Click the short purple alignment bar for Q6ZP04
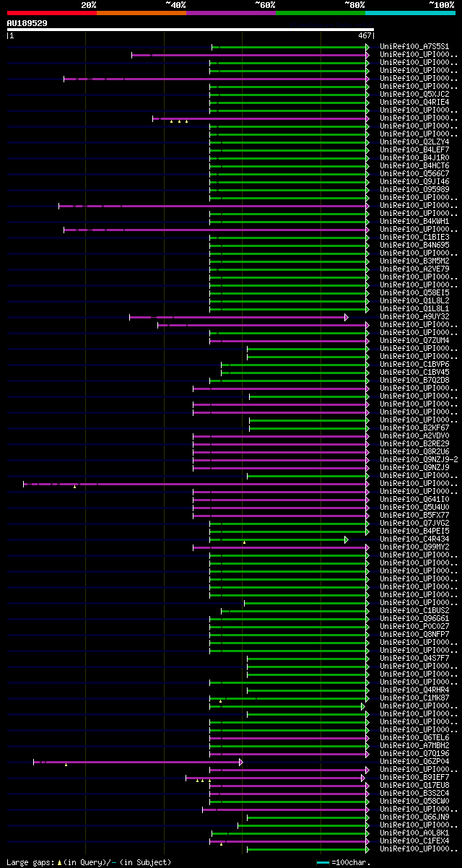 (138, 762)
